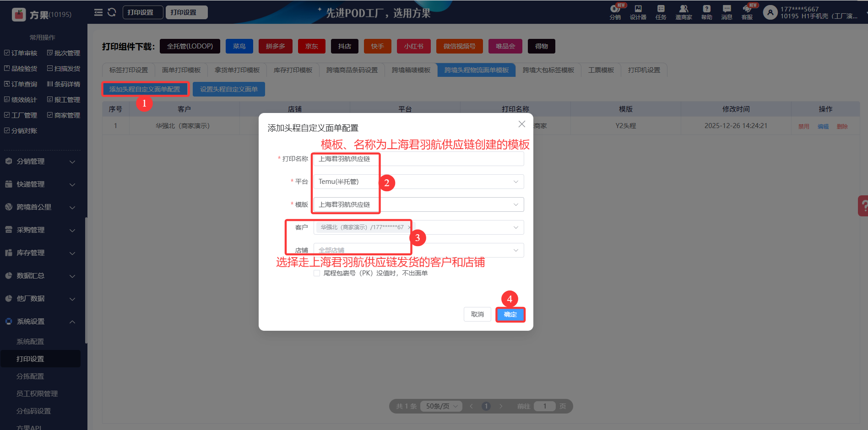This screenshot has height=430, width=868.
Task: Open the 批次管理 shortcut
Action: click(x=64, y=53)
